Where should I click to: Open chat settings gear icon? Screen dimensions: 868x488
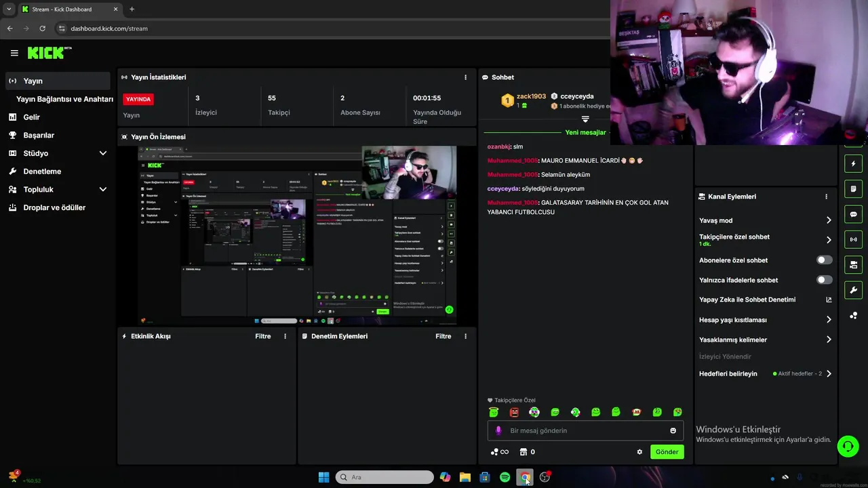click(639, 452)
